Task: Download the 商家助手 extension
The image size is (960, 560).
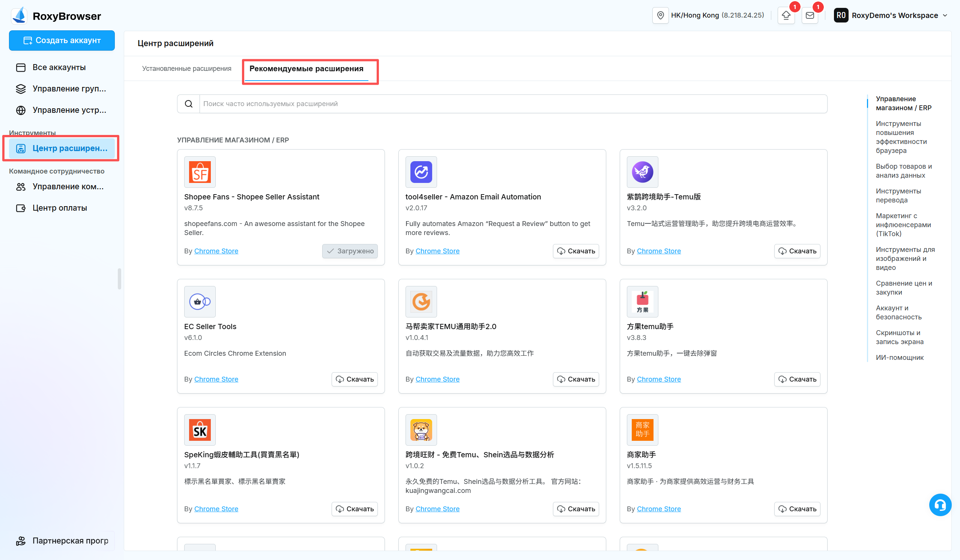Action: click(x=797, y=509)
